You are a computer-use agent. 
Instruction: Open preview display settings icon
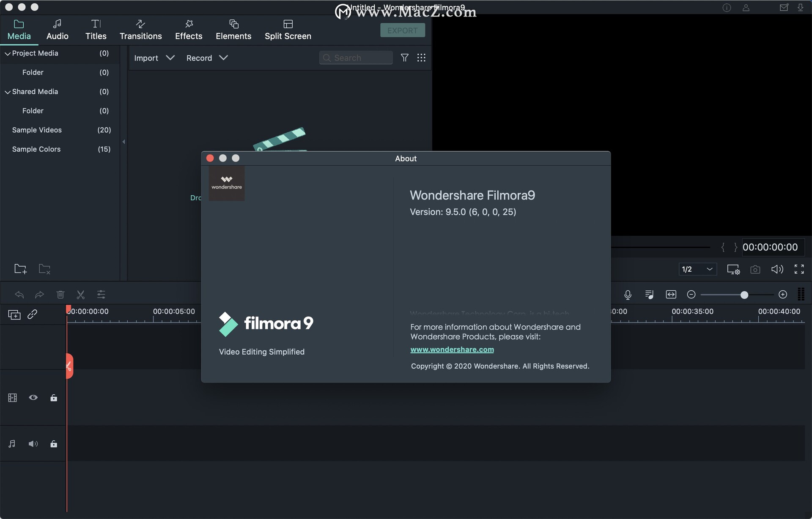click(x=733, y=269)
